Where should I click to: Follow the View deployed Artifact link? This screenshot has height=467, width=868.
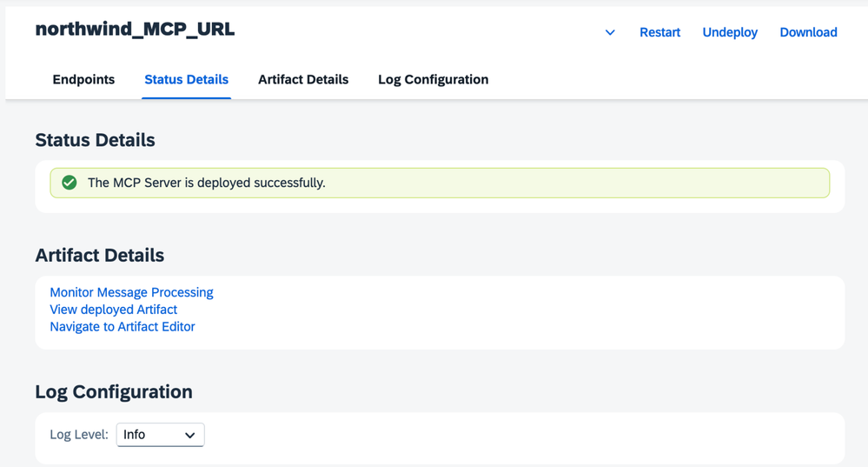pos(114,310)
